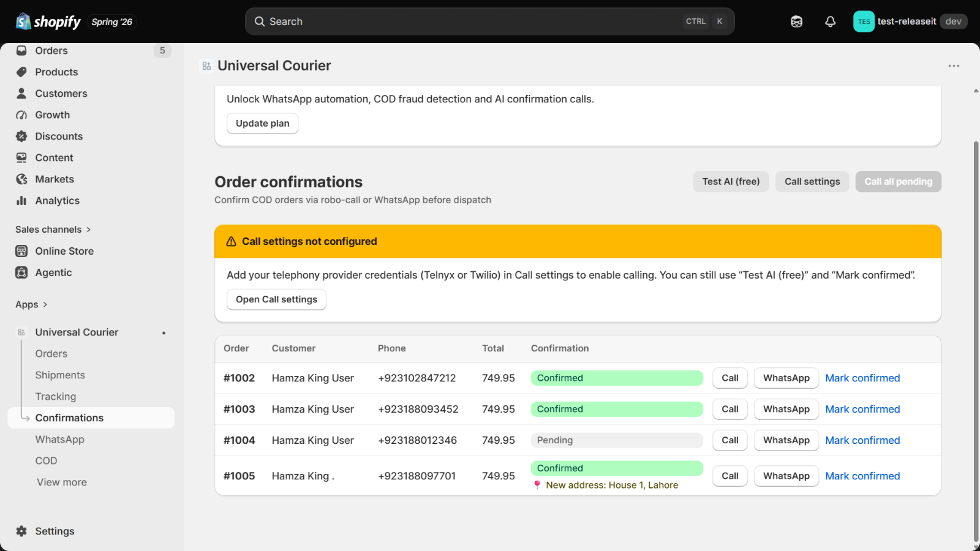Image resolution: width=980 pixels, height=551 pixels.
Task: Click the Spring '26 edition badge
Action: coord(112,22)
